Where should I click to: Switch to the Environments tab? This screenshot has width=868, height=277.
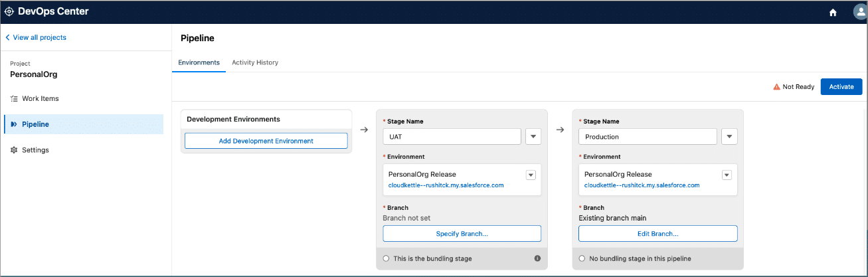click(199, 62)
